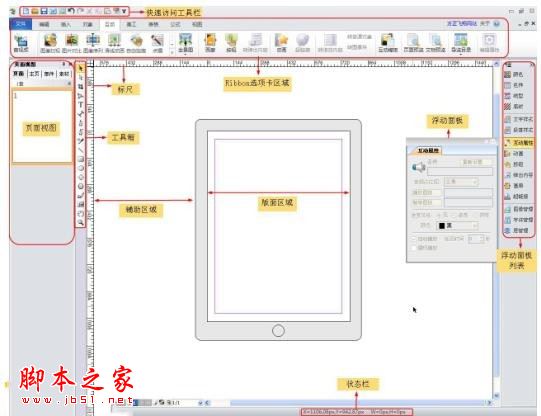Click the numeric stepper in floating panel

[477, 239]
